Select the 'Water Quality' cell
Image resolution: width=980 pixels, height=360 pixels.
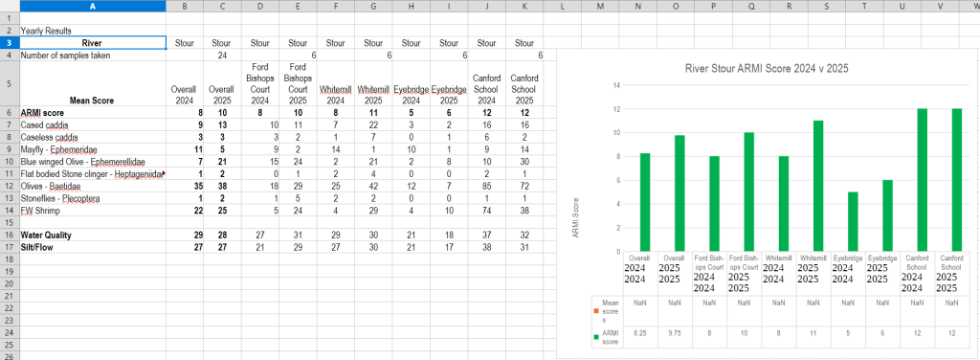[93, 236]
